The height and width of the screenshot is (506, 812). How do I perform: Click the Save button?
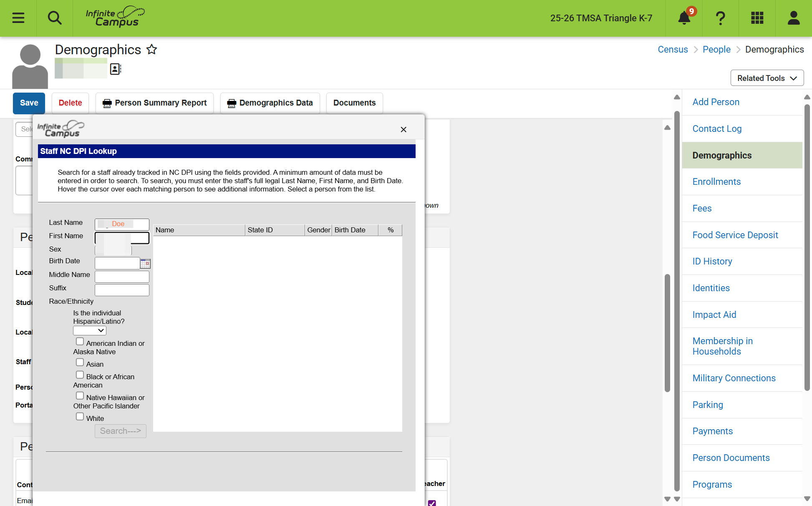(x=29, y=103)
